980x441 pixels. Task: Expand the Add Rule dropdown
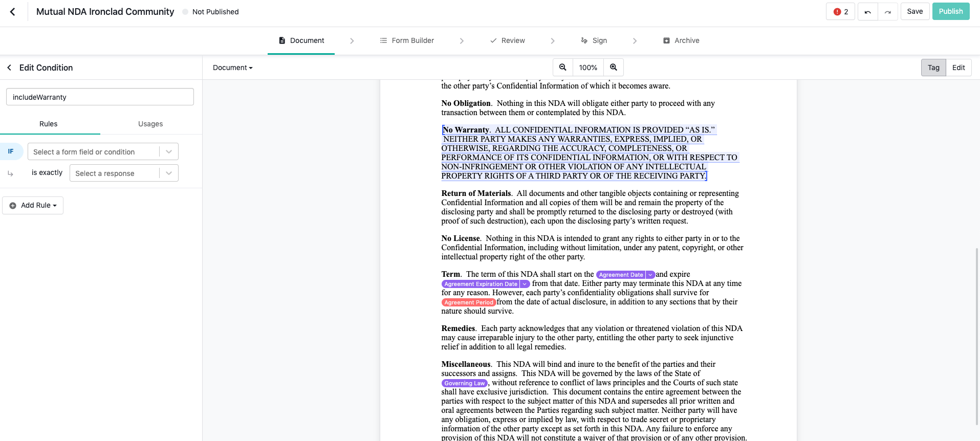[55, 206]
